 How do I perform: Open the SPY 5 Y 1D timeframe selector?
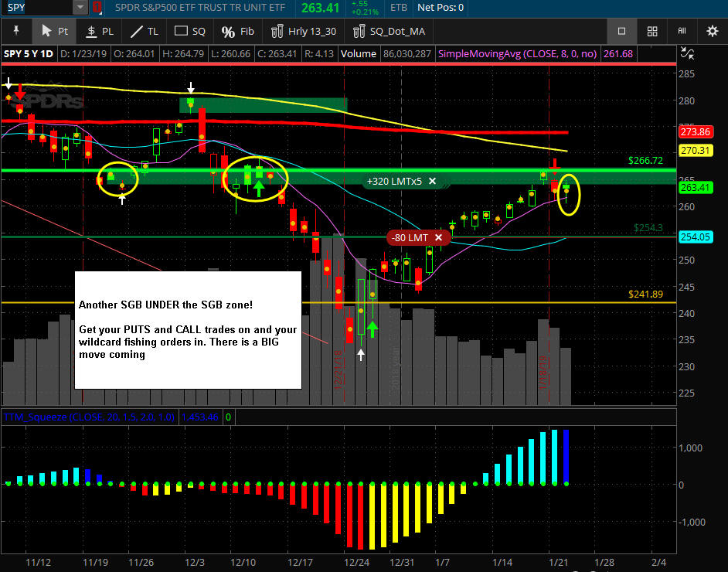29,54
